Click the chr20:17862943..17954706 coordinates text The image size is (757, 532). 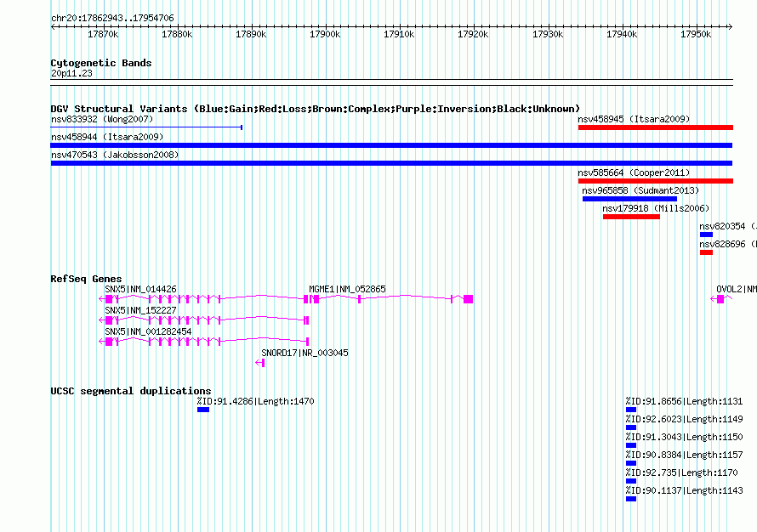click(x=112, y=18)
